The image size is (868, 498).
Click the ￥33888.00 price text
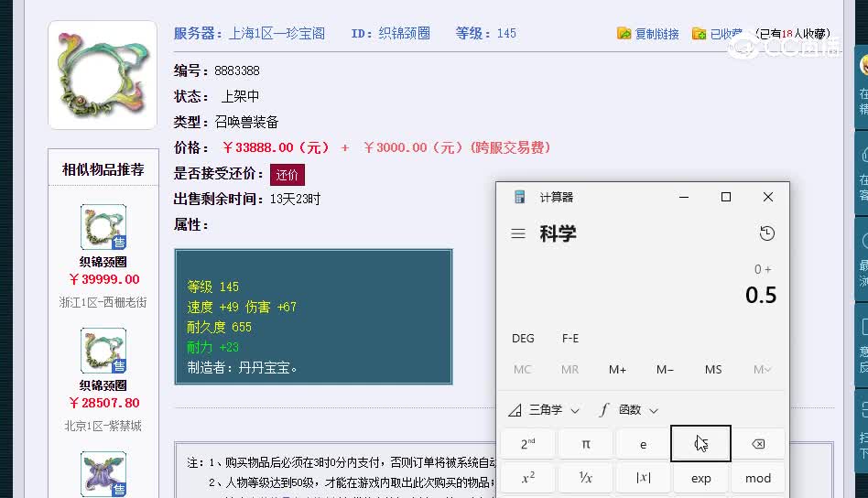[276, 147]
